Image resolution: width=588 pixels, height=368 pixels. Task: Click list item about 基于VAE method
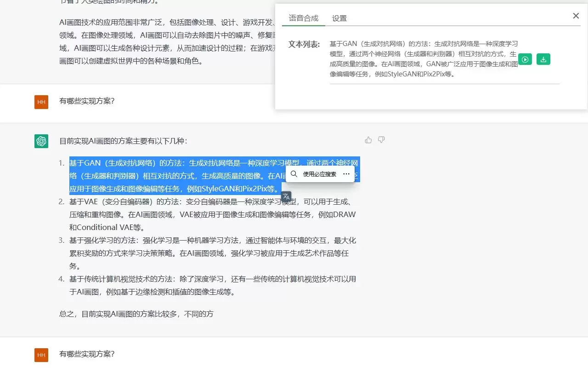[213, 214]
